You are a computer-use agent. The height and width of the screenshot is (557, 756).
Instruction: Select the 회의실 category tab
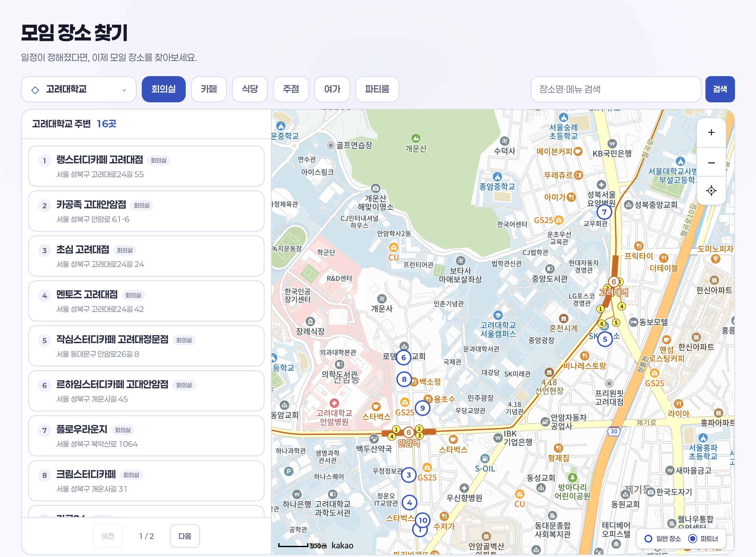click(163, 89)
